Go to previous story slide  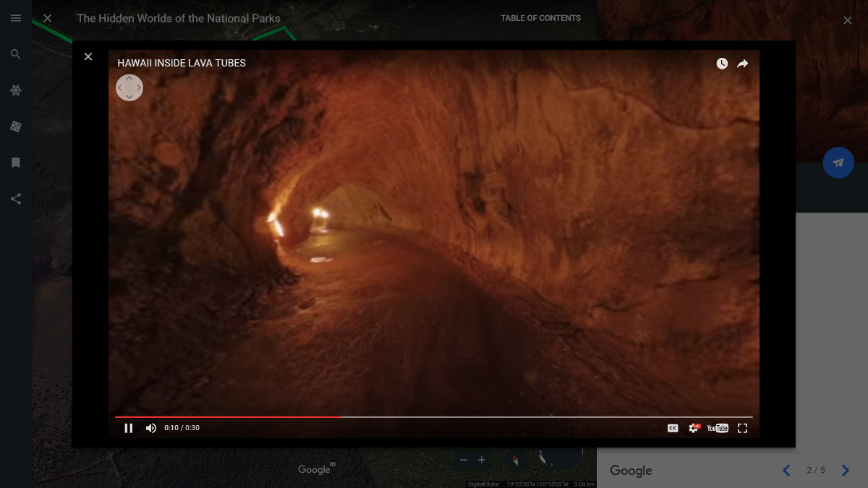click(787, 471)
